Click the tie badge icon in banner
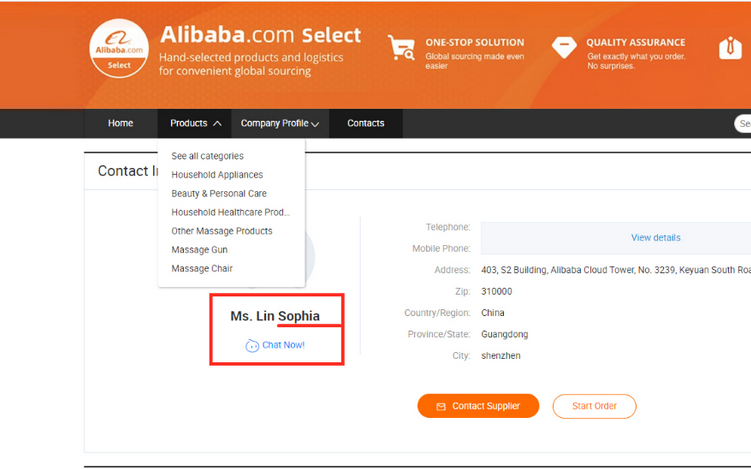Screen dimensions: 751x469 pos(730,47)
